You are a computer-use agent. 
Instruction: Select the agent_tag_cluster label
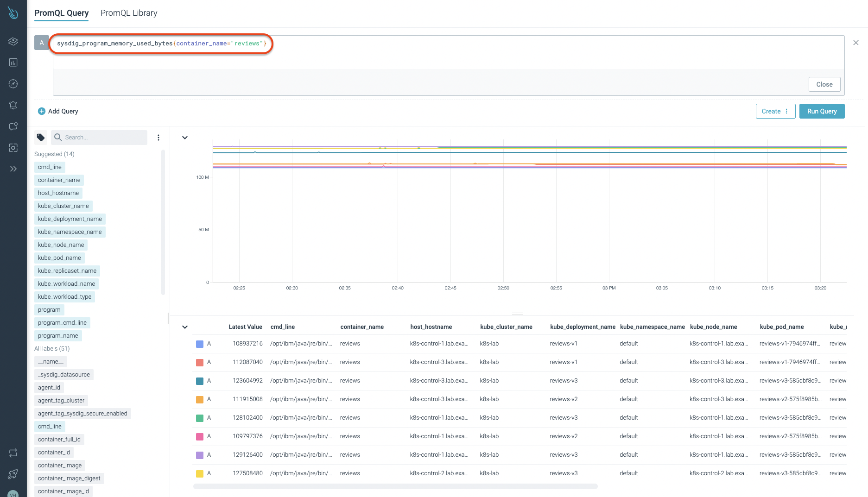(x=61, y=401)
